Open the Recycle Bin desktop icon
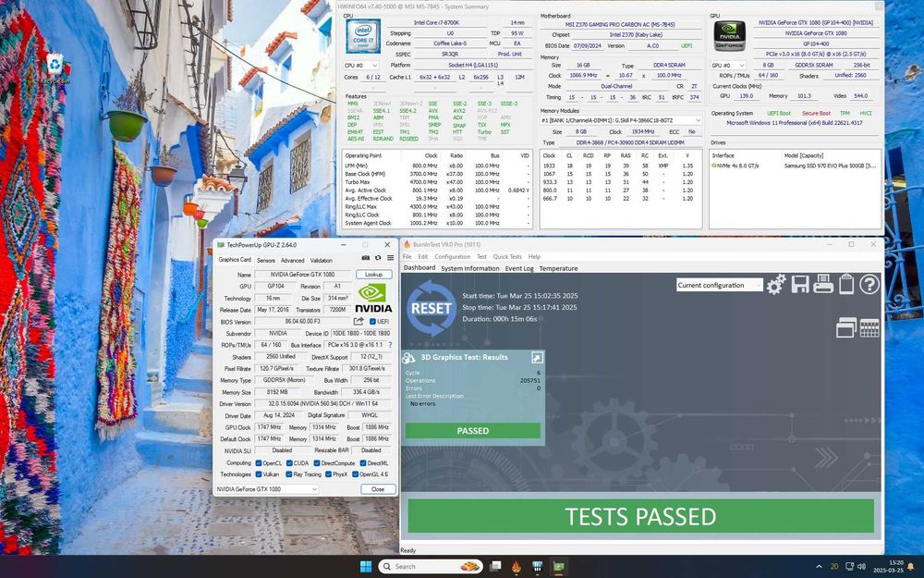Screen dimensions: 924x578 55,68
